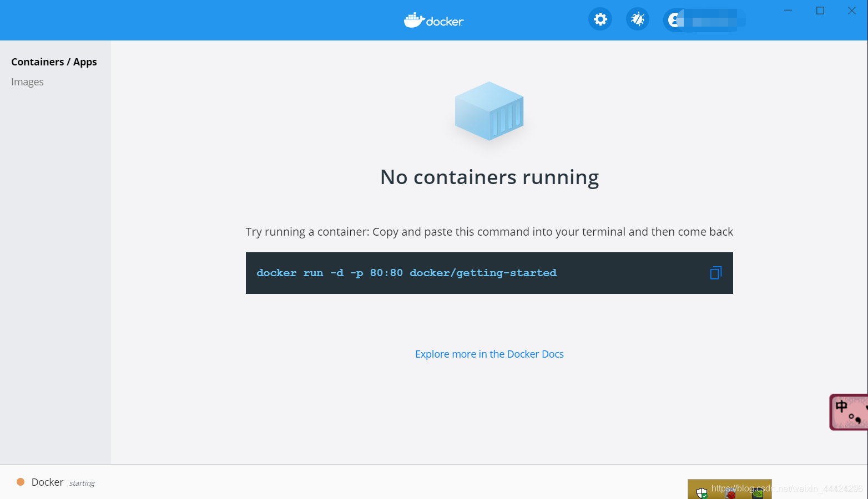
Task: Click the blue container cube illustration
Action: tap(489, 111)
